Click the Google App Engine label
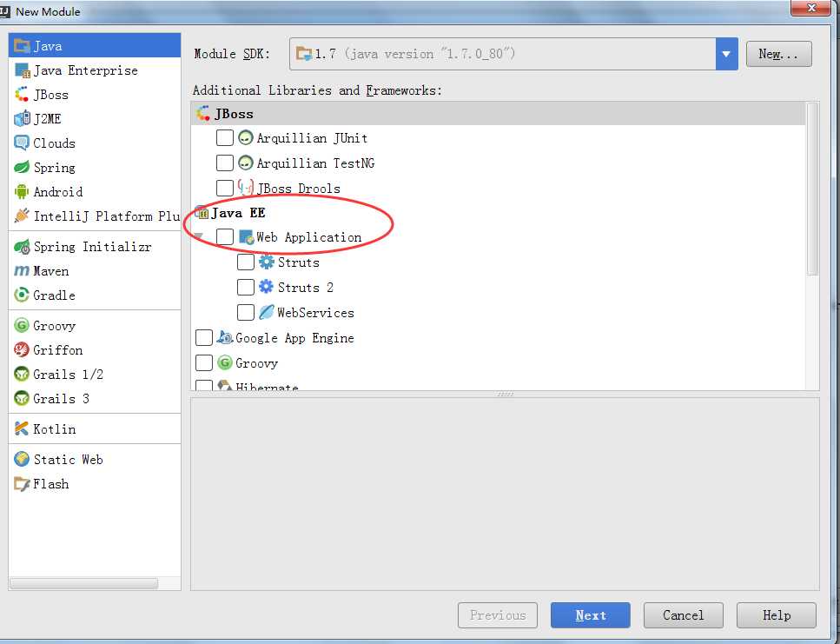 tap(294, 338)
